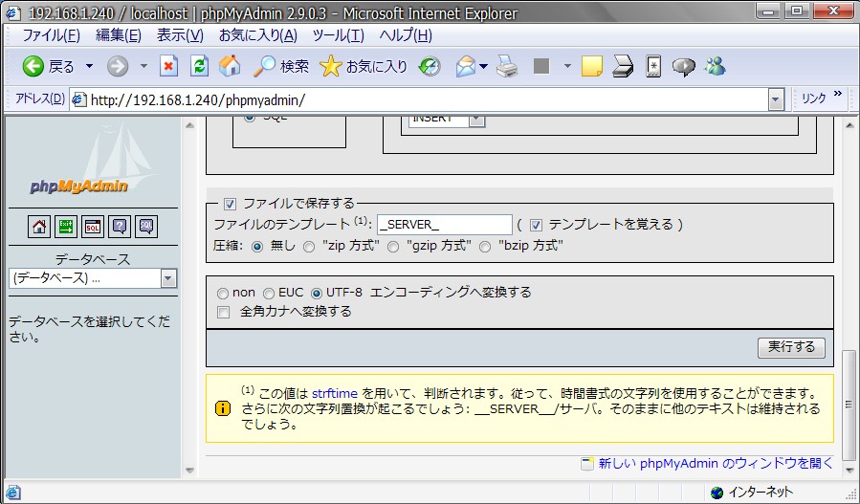The width and height of the screenshot is (860, 504).
Task: Print the page with printer icon
Action: (x=507, y=66)
